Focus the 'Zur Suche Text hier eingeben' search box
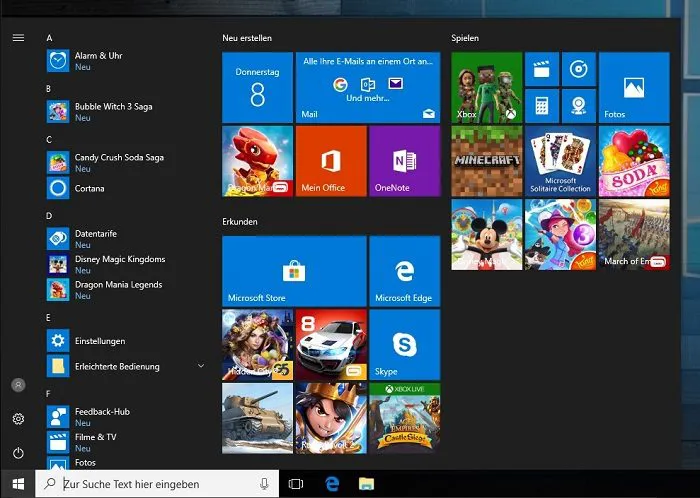This screenshot has width=700, height=498. [157, 484]
